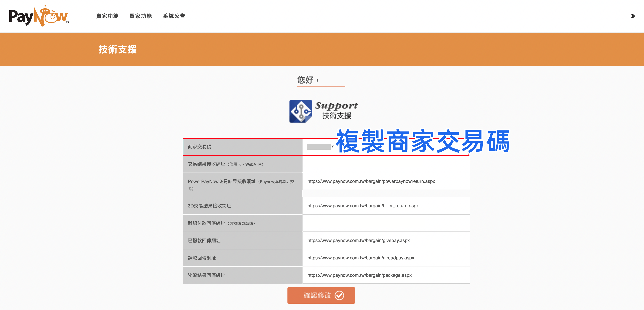Open the 系統公告 menu
Image resolution: width=644 pixels, height=310 pixels.
coord(174,16)
